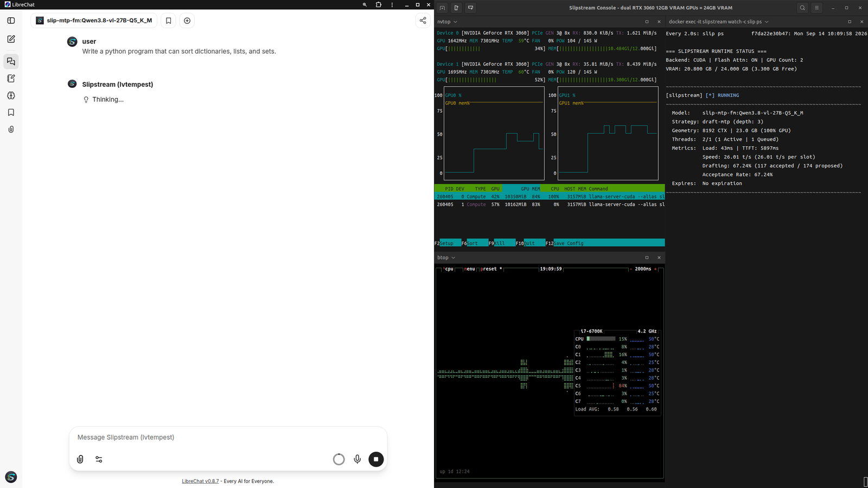This screenshot has height=488, width=868.
Task: Expand the Thinking section
Action: pos(103,100)
